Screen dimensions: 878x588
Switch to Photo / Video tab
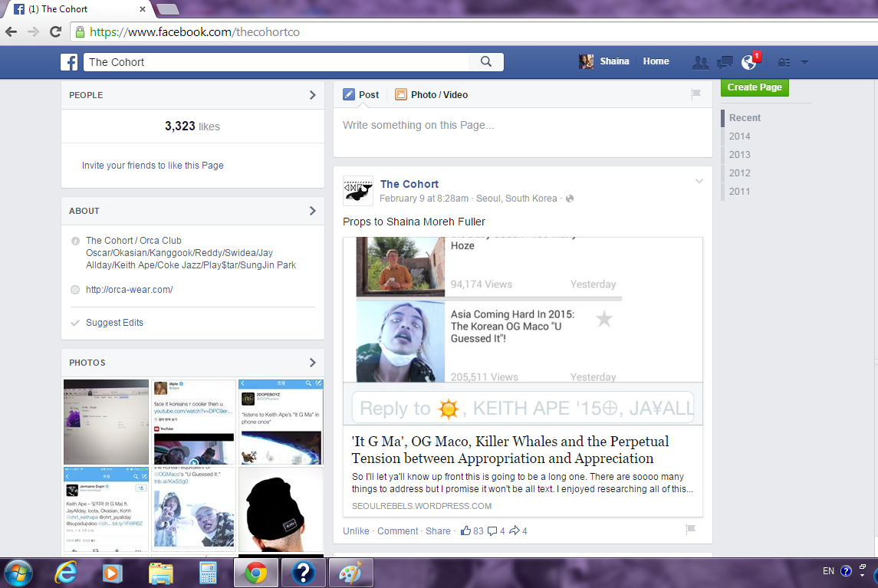coord(431,95)
